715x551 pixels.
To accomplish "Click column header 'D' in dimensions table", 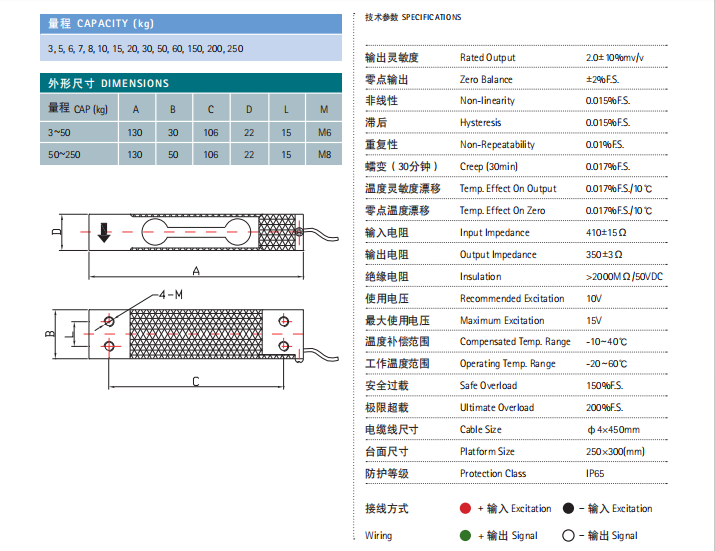I will 249,109.
